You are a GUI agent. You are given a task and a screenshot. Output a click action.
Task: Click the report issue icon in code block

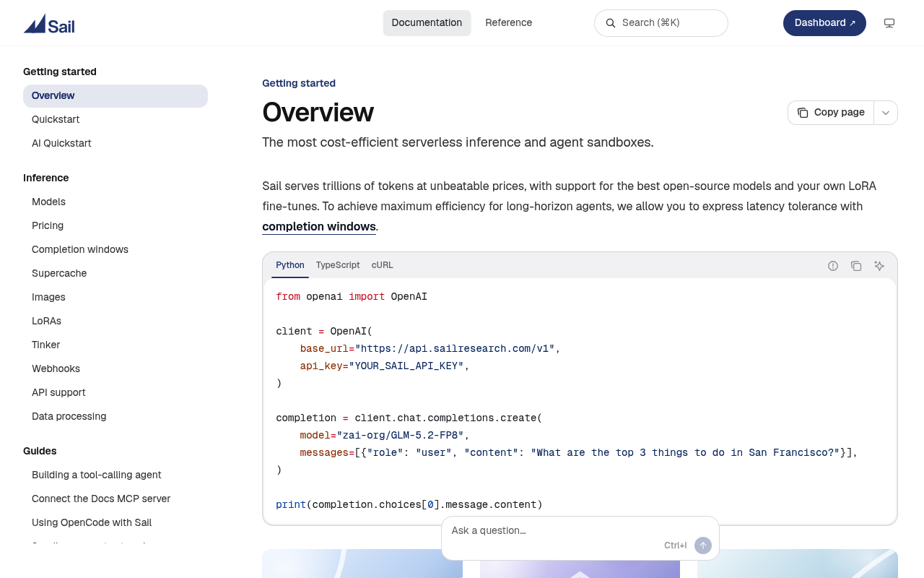833,266
